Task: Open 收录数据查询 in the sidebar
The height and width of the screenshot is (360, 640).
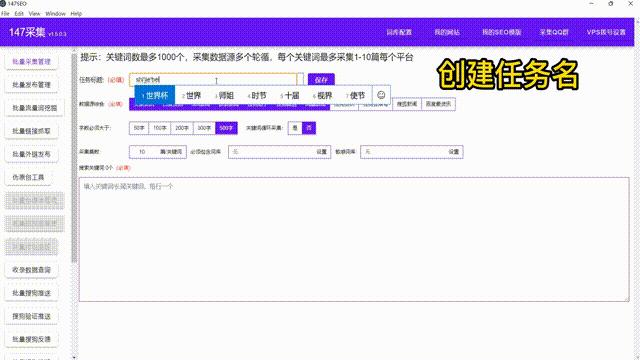Action: point(31,270)
